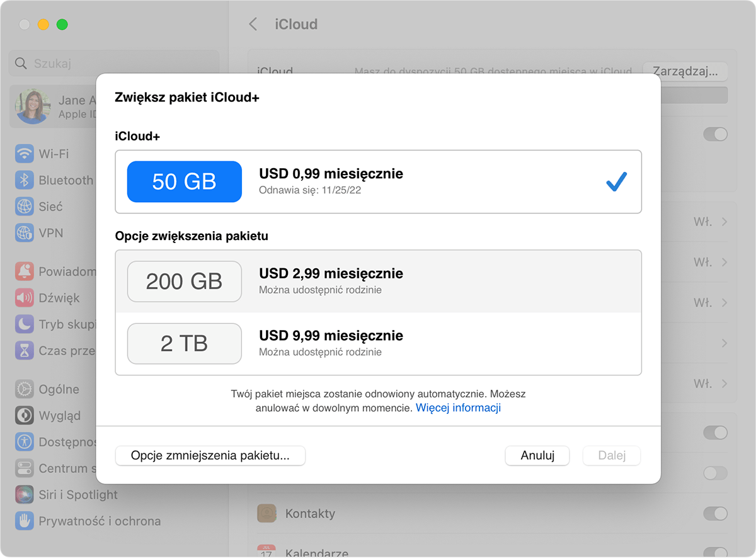Select the 50 GB plan checkmark

click(x=616, y=182)
